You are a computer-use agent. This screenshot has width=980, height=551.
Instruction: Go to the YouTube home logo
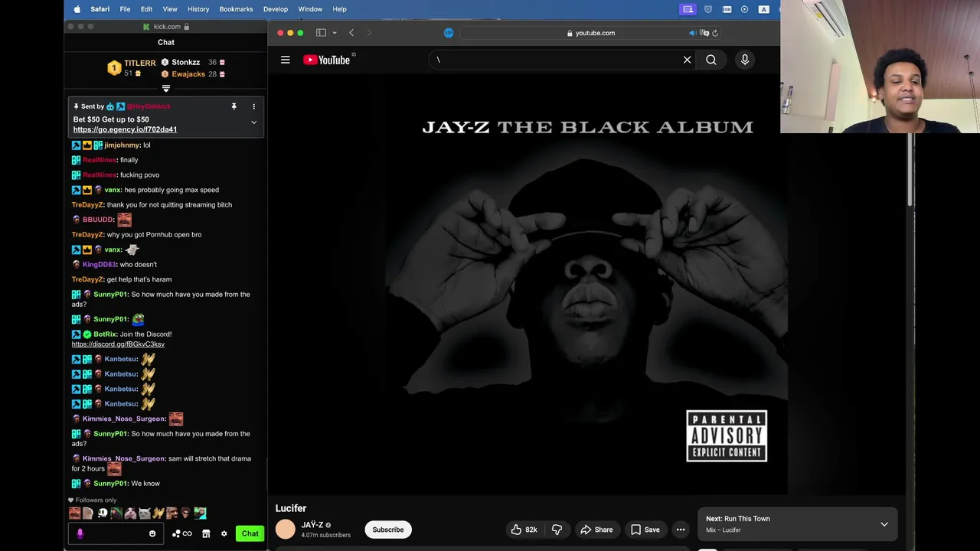click(327, 60)
